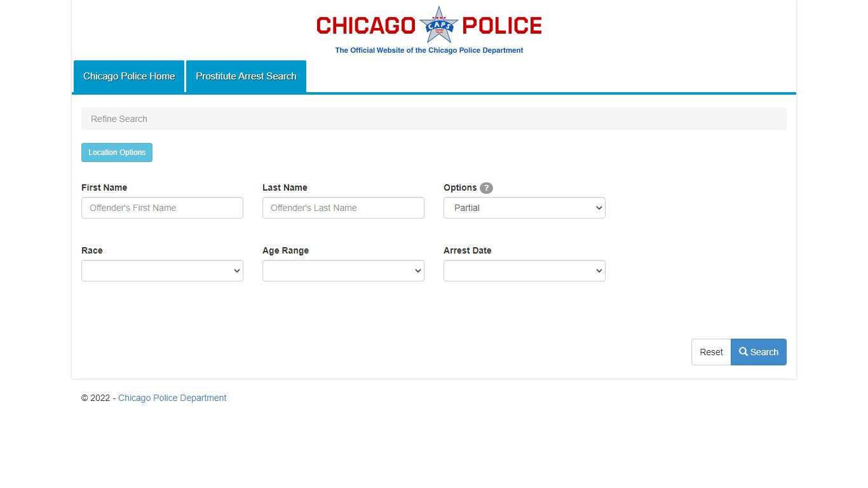This screenshot has width=868, height=488.
Task: Click the Official Website tagline text
Action: tap(429, 50)
